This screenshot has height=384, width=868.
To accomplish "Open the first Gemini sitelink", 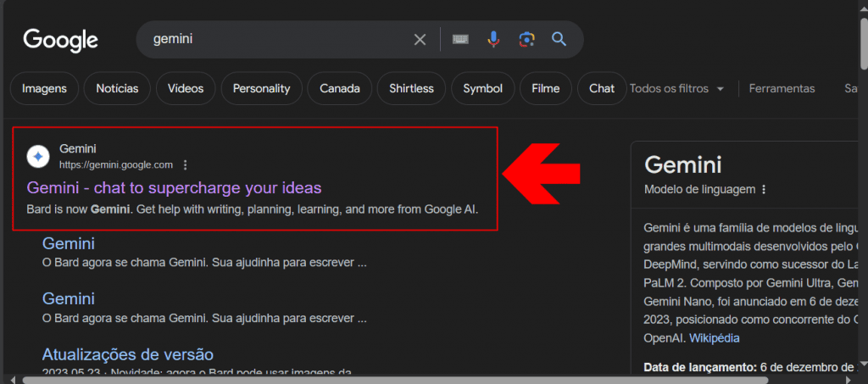I will point(69,243).
